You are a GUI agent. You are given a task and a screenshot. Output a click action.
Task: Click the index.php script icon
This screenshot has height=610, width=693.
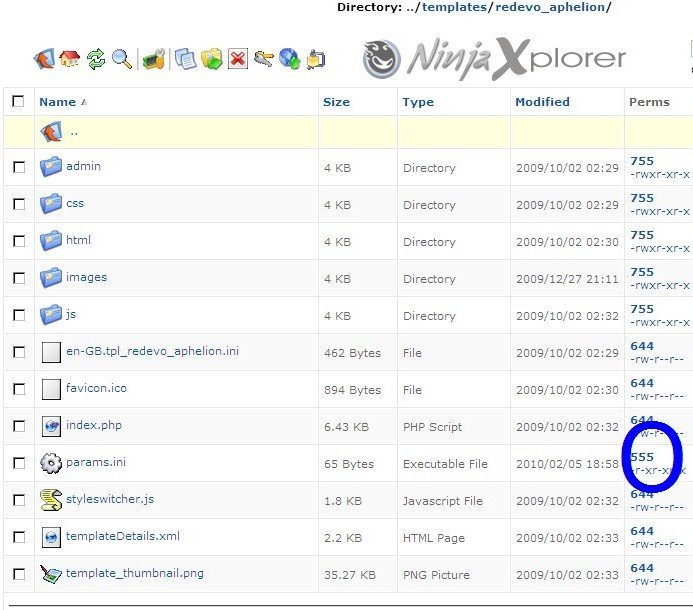51,426
